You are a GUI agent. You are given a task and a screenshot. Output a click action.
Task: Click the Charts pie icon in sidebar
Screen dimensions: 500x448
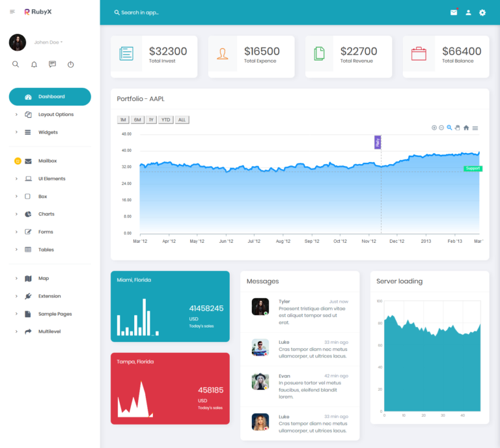[28, 214]
